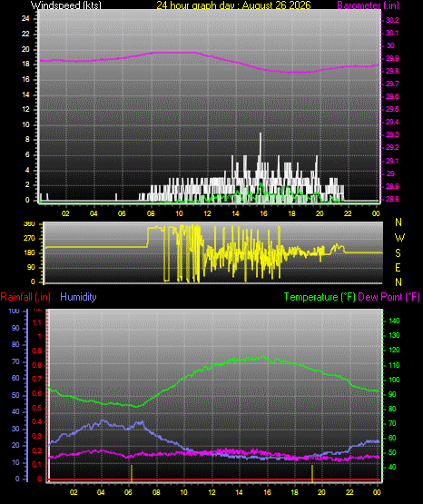Click the compass letter E
This screenshot has width=423, height=504.
[398, 268]
